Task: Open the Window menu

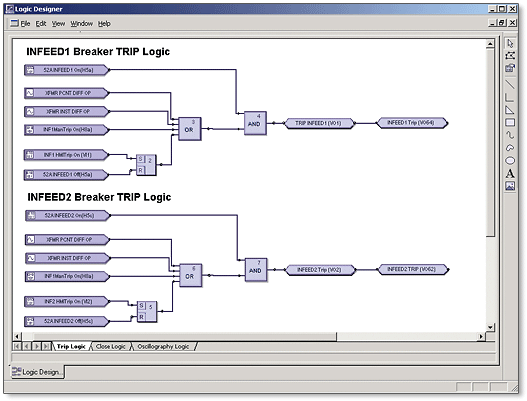Action: click(x=81, y=24)
